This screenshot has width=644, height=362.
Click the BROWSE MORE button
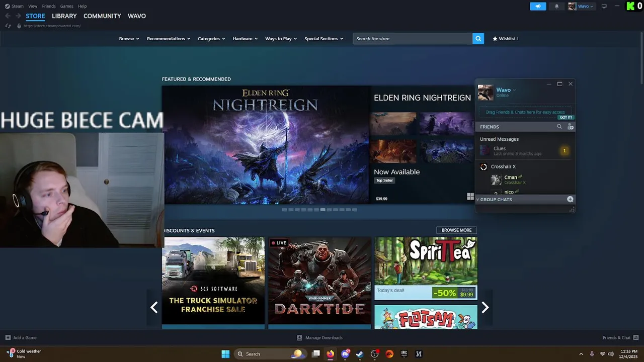pyautogui.click(x=456, y=230)
